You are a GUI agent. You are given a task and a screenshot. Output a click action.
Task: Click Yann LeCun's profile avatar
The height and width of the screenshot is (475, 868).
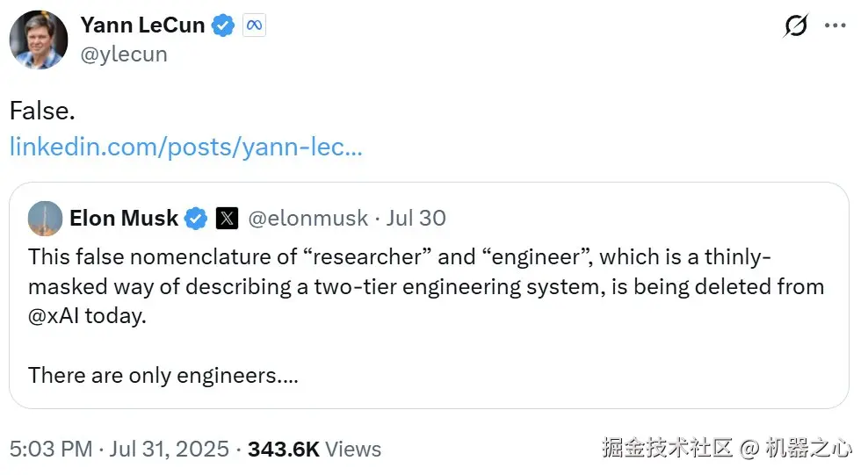pyautogui.click(x=39, y=40)
